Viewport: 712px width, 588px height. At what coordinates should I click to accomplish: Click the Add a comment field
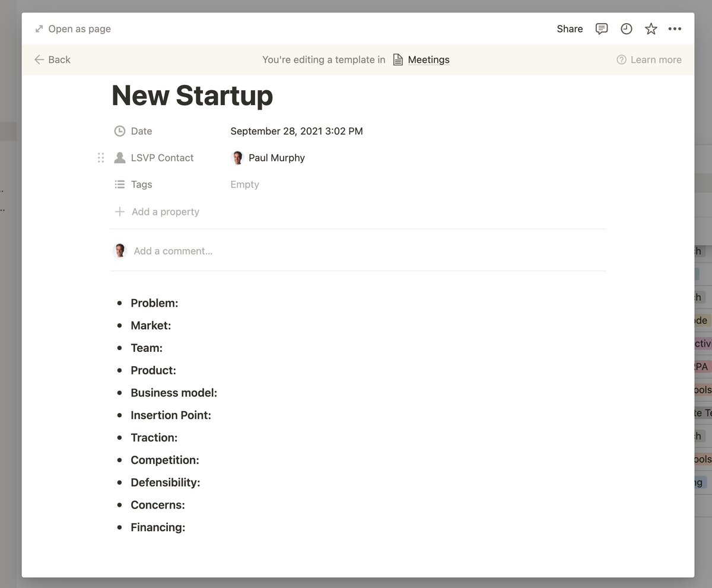173,251
